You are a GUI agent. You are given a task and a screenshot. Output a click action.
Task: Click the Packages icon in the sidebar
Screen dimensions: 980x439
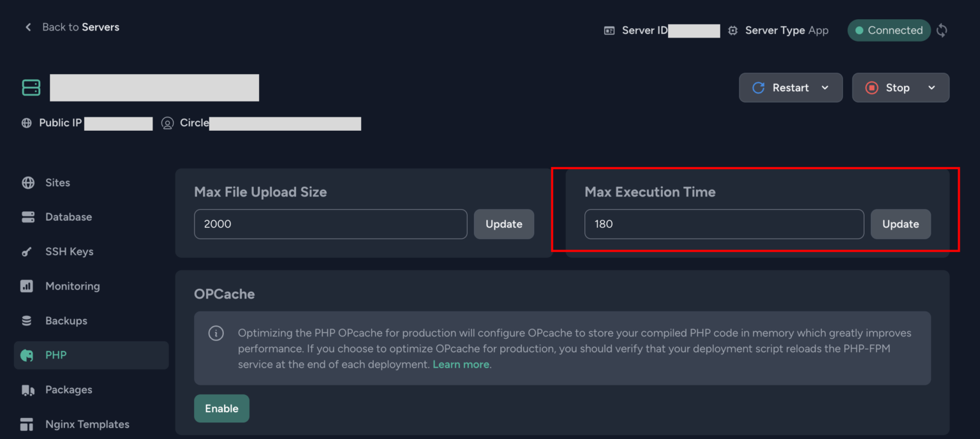coord(28,389)
